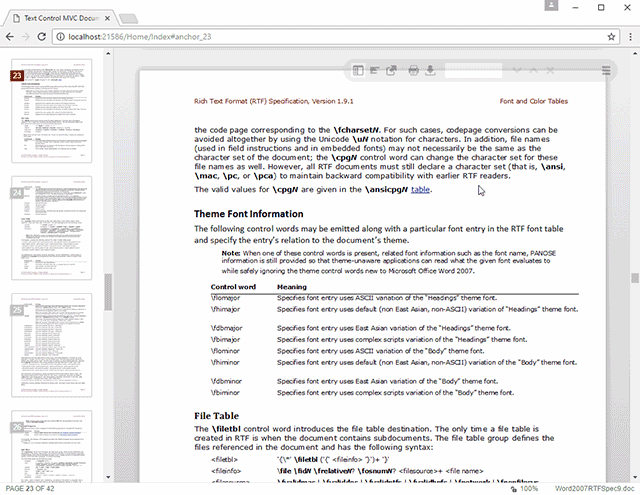The width and height of the screenshot is (640, 495).
Task: Click the 100% zoom level
Action: pos(529,489)
